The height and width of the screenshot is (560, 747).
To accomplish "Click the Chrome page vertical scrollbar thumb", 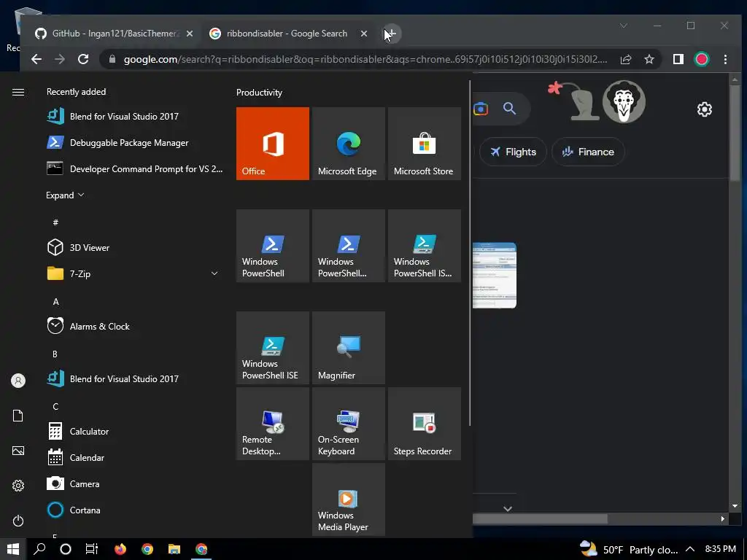I will pyautogui.click(x=735, y=133).
